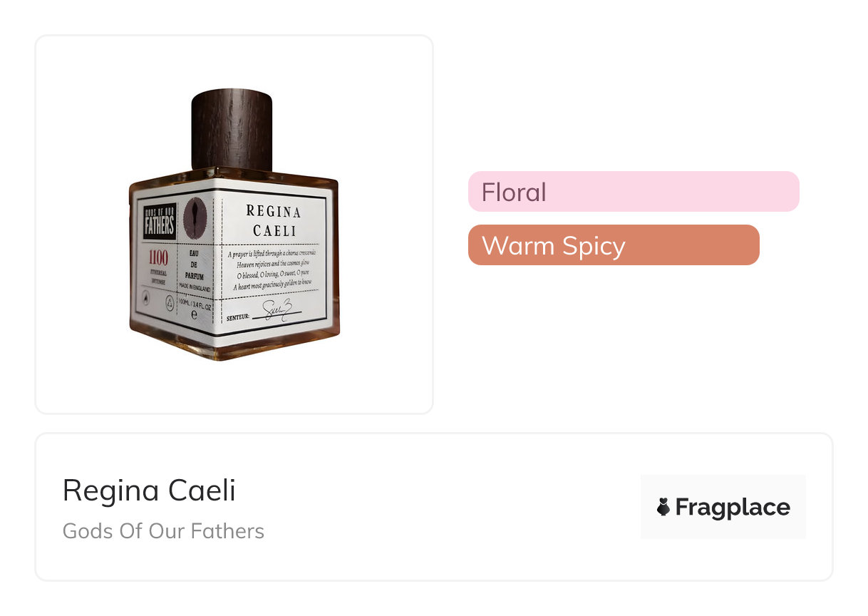Click the Fragplace bottle logo icon
868x616 pixels.
663,508
